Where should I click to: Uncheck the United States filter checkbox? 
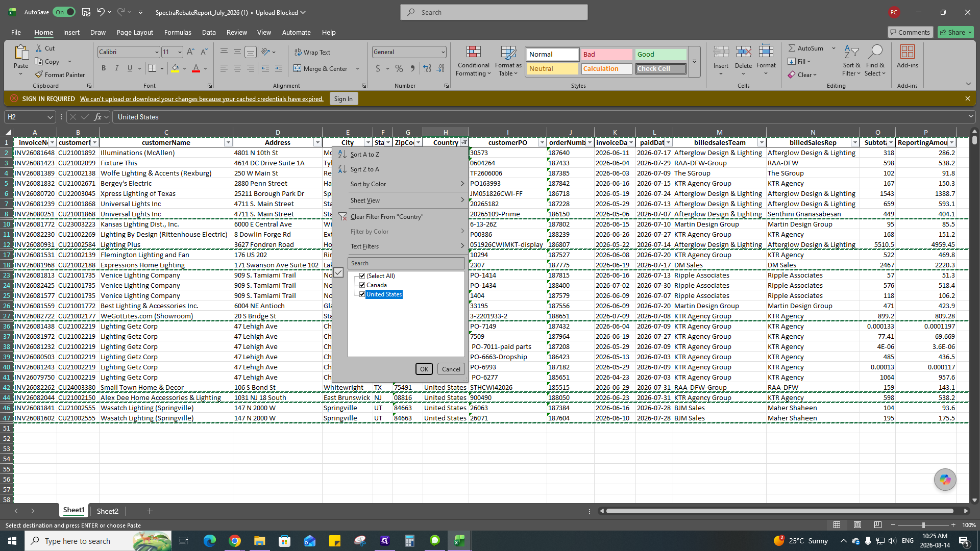tap(362, 294)
